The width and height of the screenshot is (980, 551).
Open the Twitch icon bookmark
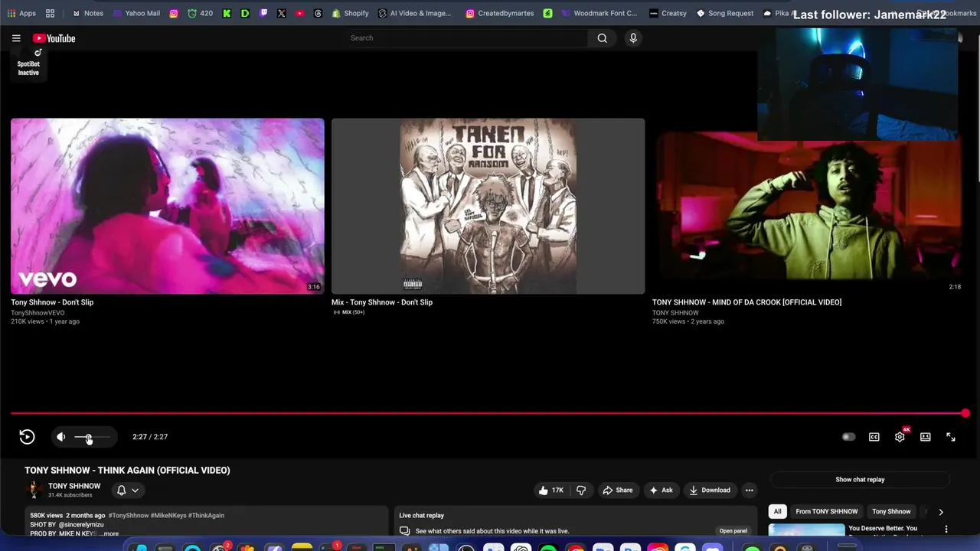(x=264, y=13)
